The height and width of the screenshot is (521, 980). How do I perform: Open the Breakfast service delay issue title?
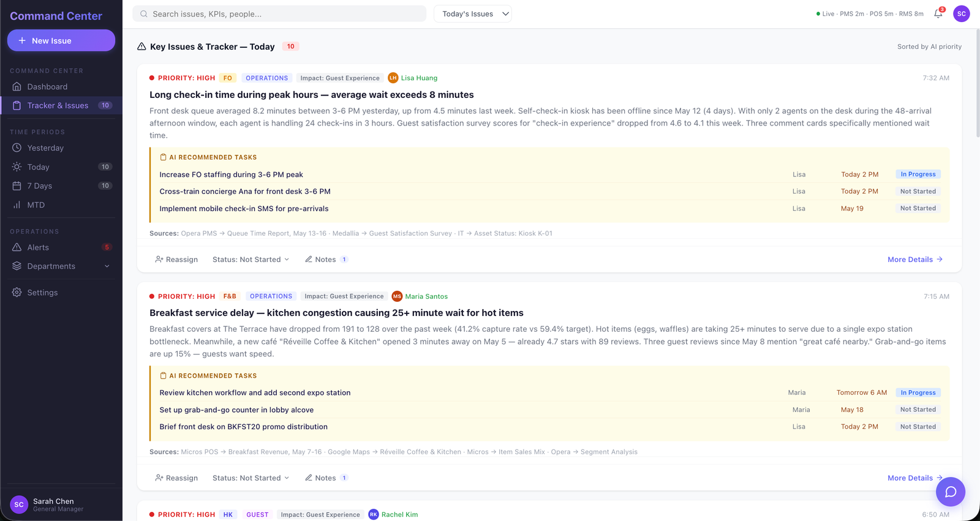point(336,313)
